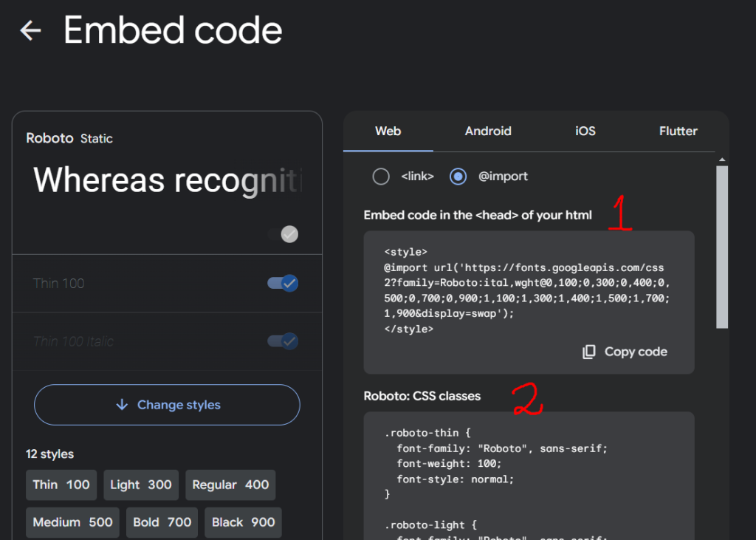Select the @import radio option
756x540 pixels.
pyautogui.click(x=458, y=177)
